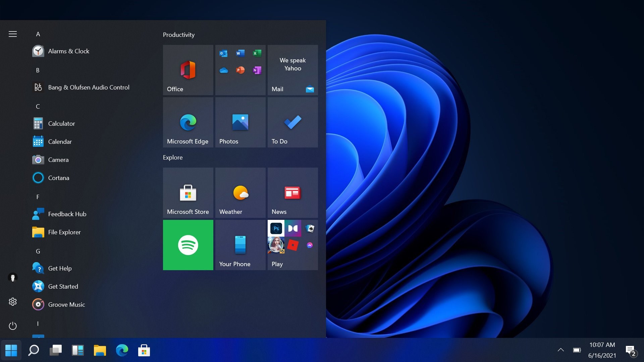The height and width of the screenshot is (362, 644).
Task: Launch the Camera app
Action: pyautogui.click(x=58, y=160)
